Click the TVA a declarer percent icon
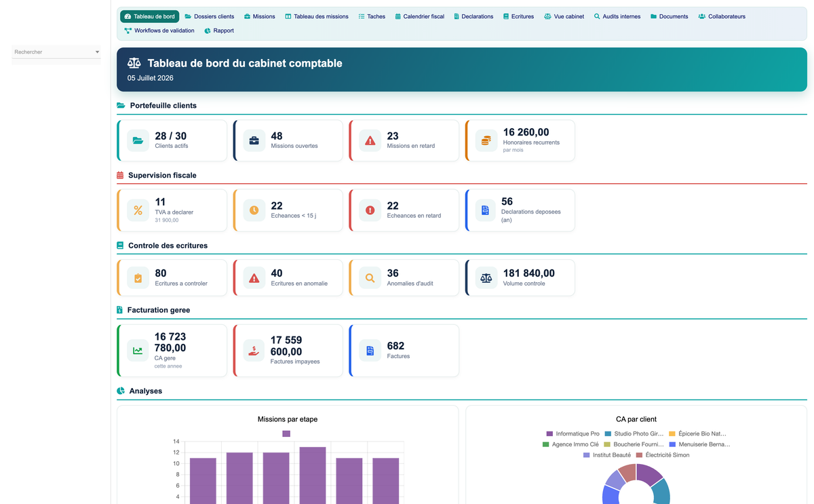The width and height of the screenshot is (814, 504). (x=138, y=210)
